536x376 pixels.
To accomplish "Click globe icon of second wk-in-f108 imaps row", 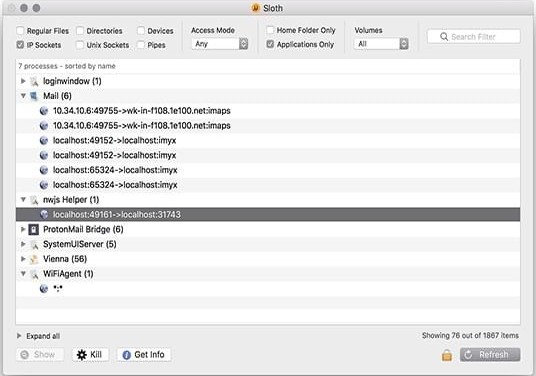I will pyautogui.click(x=44, y=125).
